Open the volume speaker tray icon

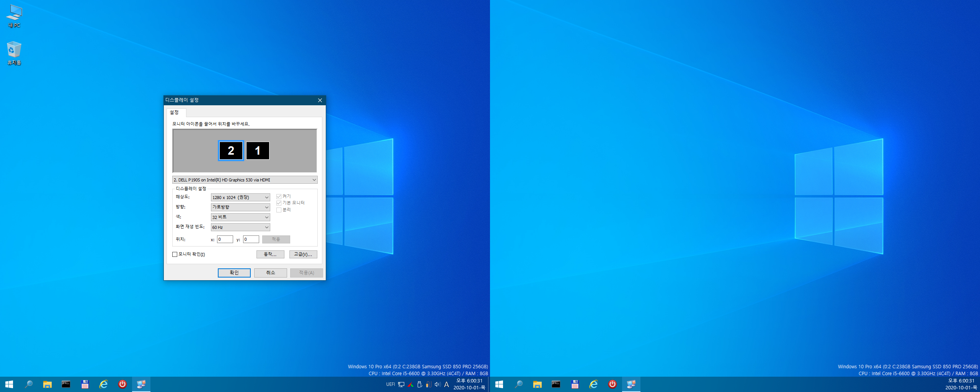(438, 384)
